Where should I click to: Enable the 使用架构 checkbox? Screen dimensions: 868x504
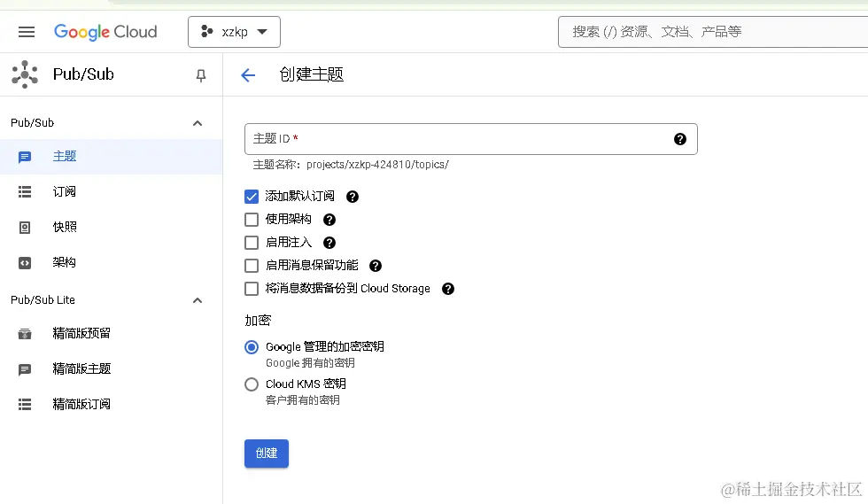(x=252, y=220)
